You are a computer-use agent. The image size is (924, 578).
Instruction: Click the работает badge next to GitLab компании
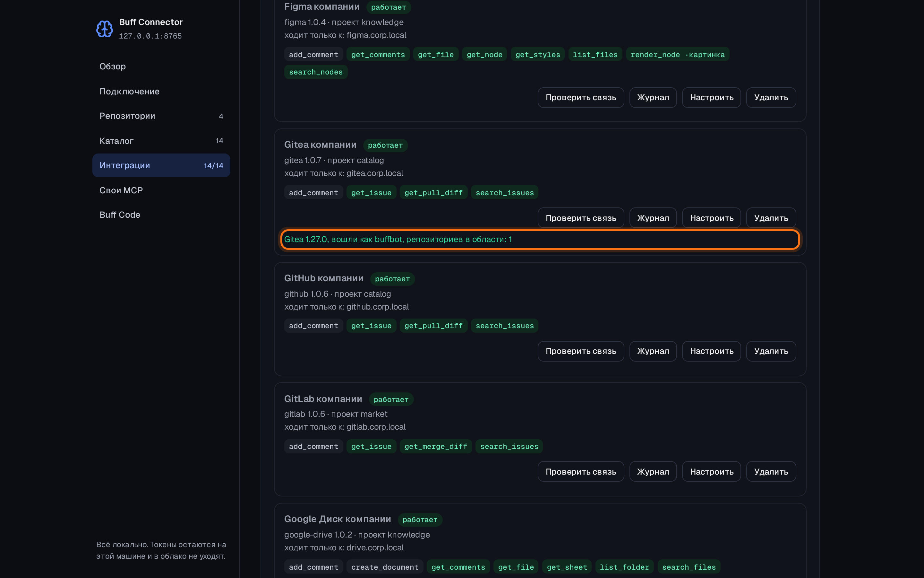[391, 399]
